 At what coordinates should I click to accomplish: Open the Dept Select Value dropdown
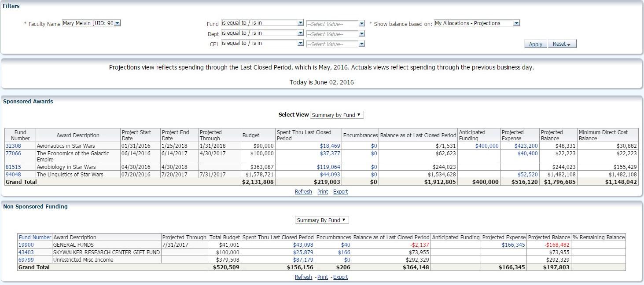pyautogui.click(x=335, y=34)
